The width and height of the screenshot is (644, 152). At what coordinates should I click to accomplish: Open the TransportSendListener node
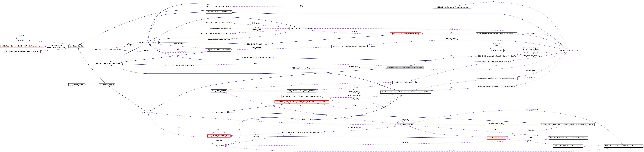257,58
